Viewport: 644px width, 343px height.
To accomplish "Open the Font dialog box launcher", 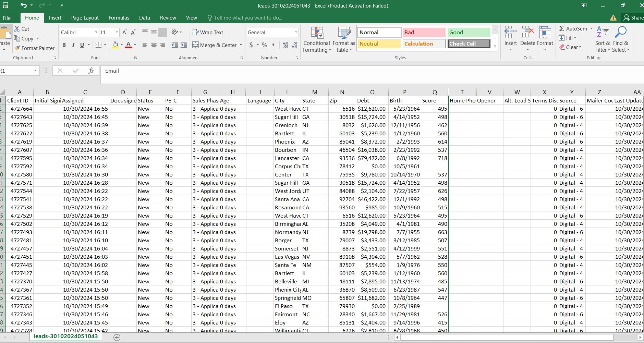I will click(135, 58).
